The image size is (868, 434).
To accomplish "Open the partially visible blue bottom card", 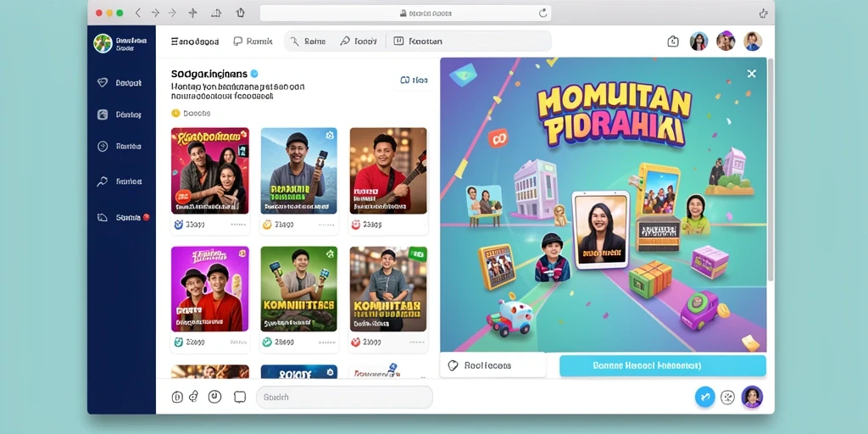I will [x=299, y=371].
